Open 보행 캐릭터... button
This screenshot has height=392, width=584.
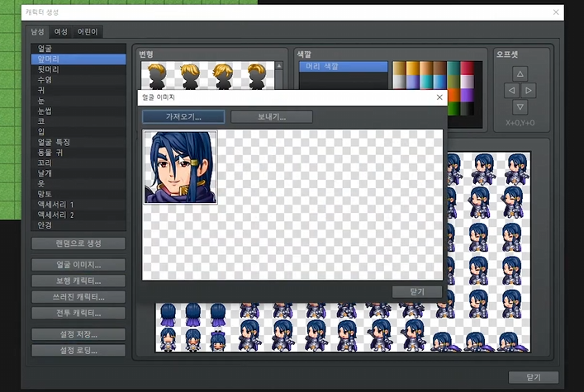coord(78,281)
